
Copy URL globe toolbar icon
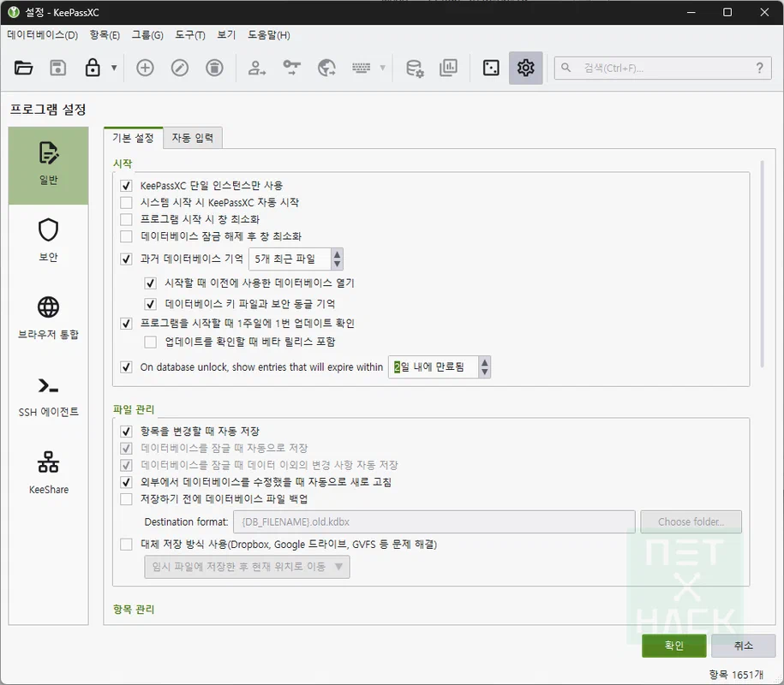(326, 68)
